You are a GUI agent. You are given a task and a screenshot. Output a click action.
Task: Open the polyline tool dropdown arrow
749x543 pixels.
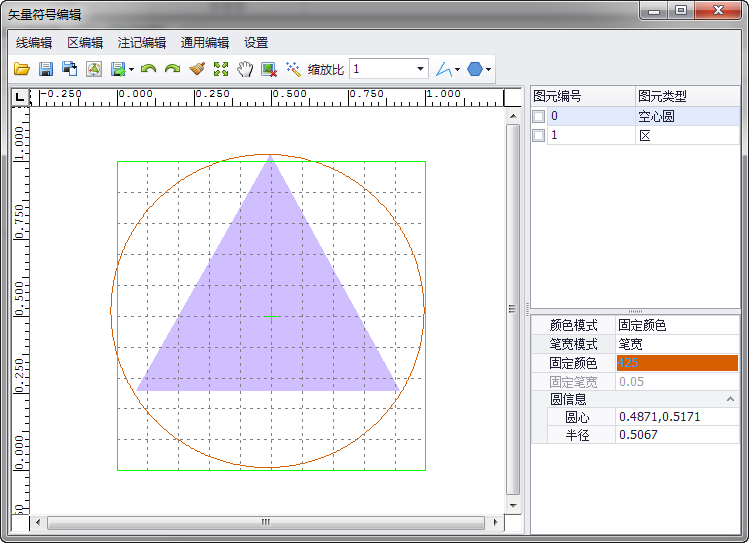(457, 70)
